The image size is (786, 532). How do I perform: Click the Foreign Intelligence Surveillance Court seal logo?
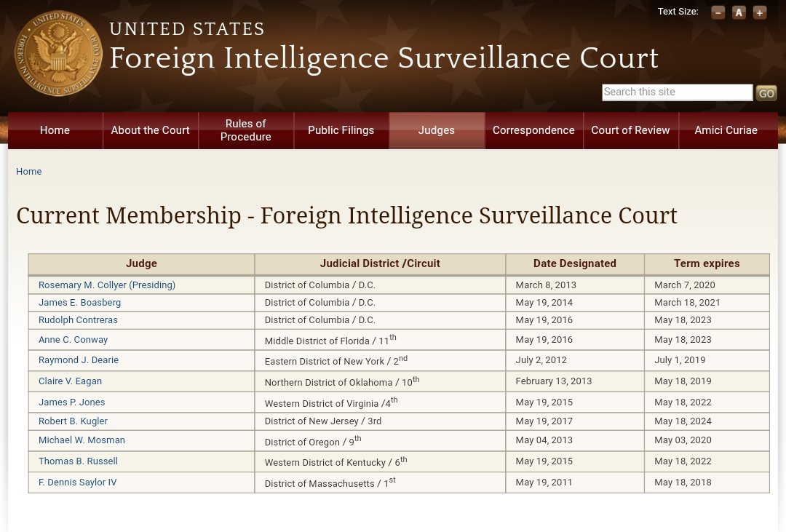coord(59,54)
